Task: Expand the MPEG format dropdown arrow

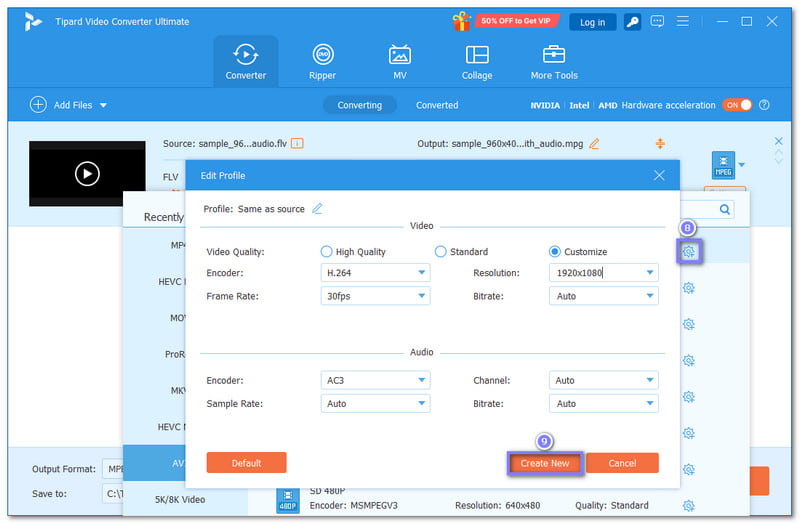Action: pyautogui.click(x=742, y=165)
